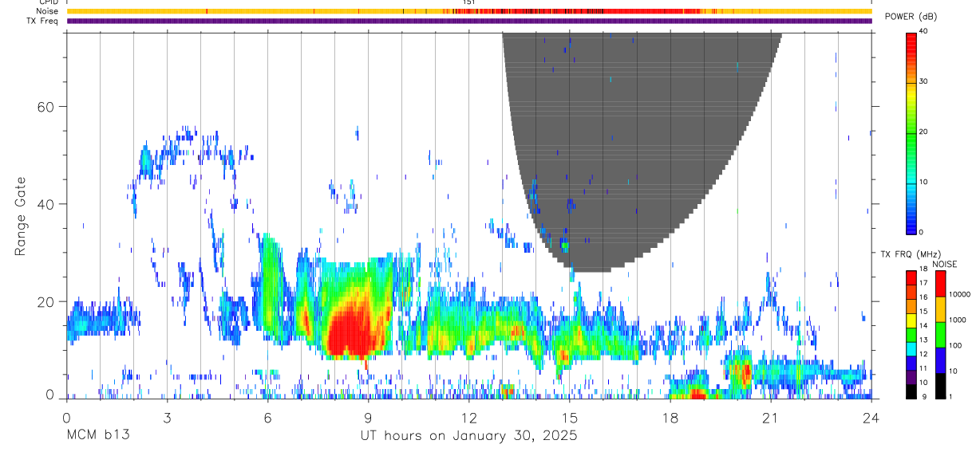Click power scale label '30'
The width and height of the screenshot is (980, 452).
(x=923, y=82)
